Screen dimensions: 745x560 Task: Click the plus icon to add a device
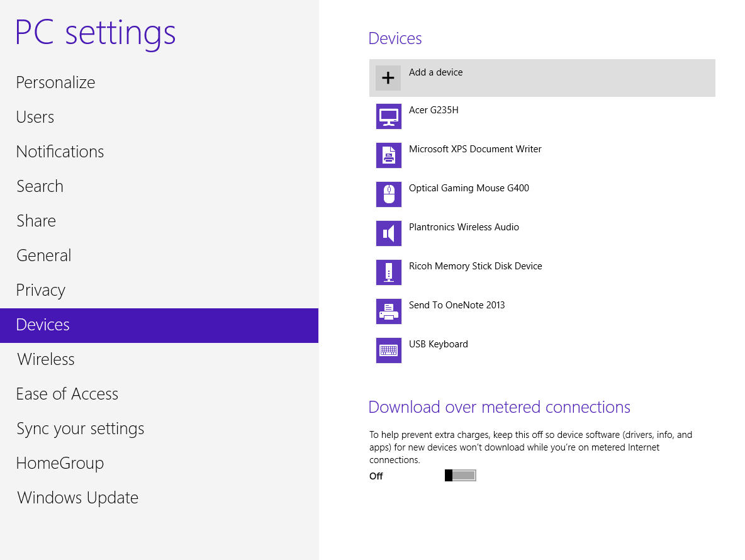[x=388, y=78]
